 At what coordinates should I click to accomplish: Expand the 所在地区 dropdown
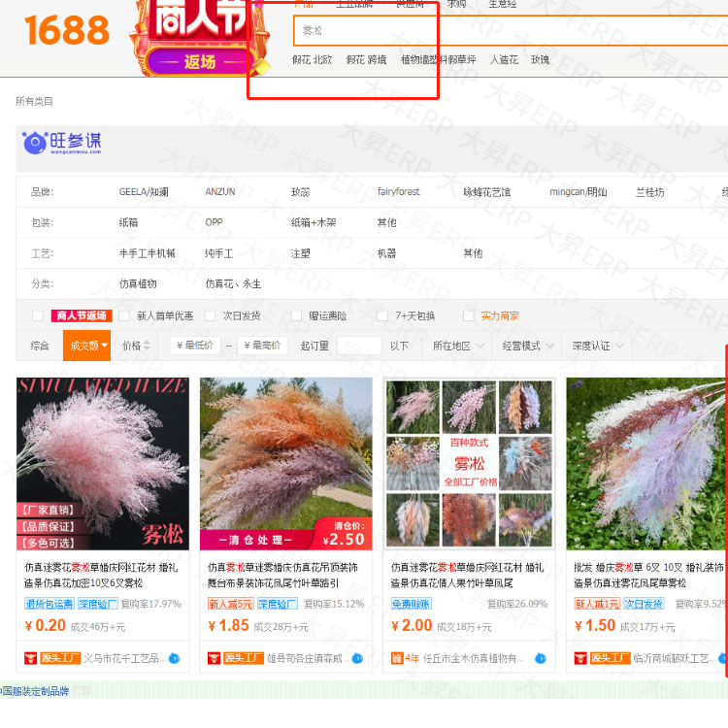[456, 346]
